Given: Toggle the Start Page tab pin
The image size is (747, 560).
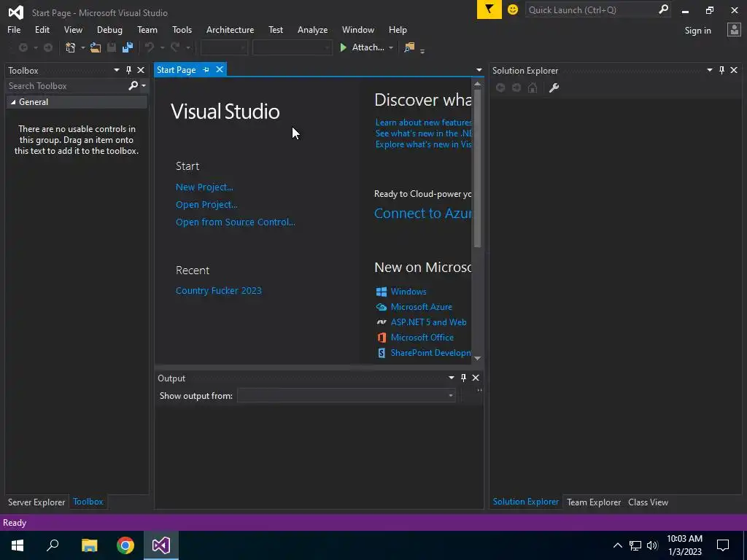Looking at the screenshot, I should point(206,69).
